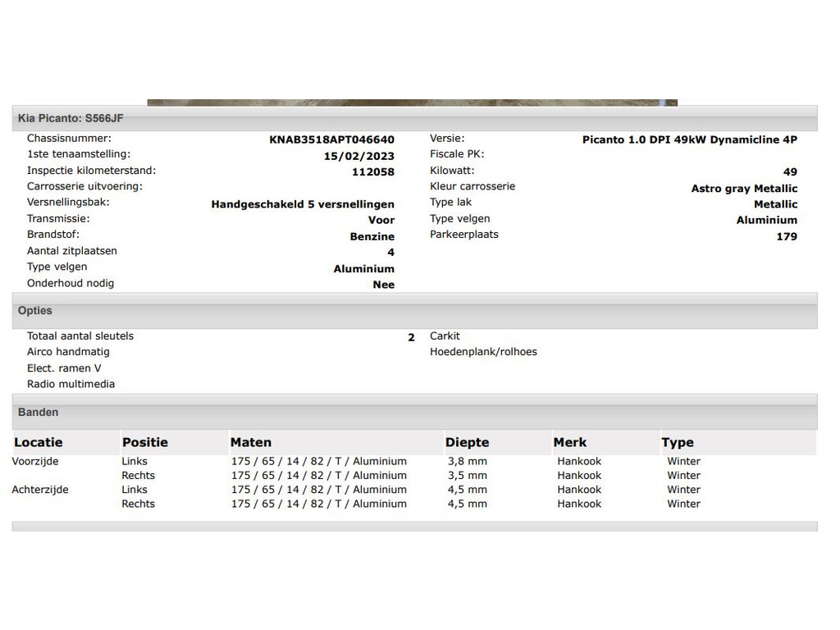
Task: Click the Locatie column header
Action: click(x=39, y=443)
